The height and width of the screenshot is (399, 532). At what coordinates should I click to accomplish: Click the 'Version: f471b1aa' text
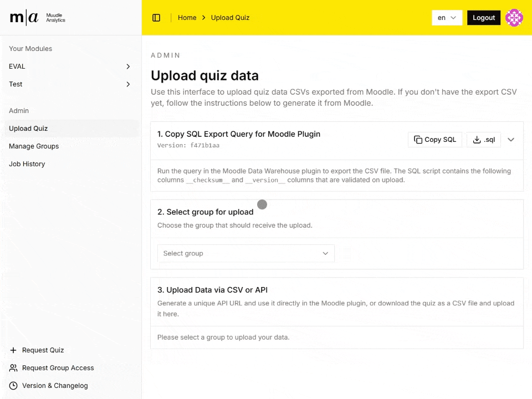188,145
